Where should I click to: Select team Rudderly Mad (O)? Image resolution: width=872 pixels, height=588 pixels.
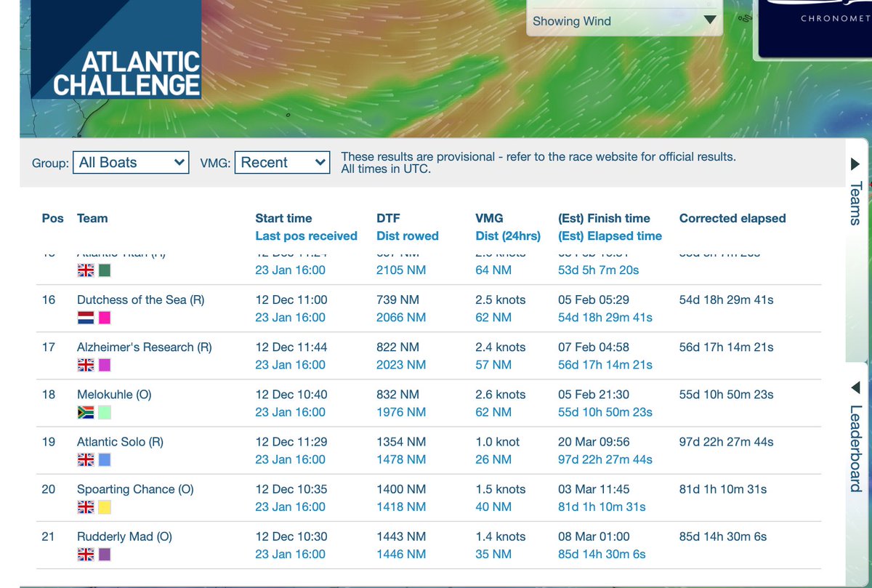124,536
